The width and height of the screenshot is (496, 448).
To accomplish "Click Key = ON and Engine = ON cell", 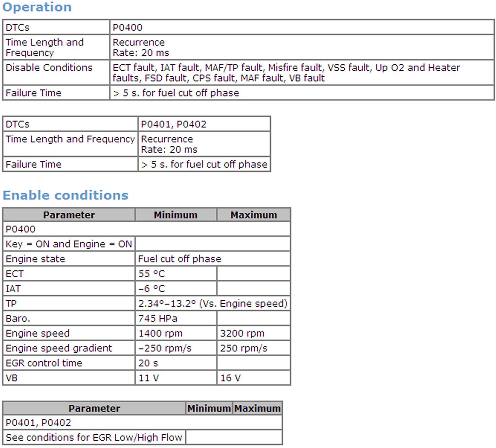I will click(x=69, y=244).
